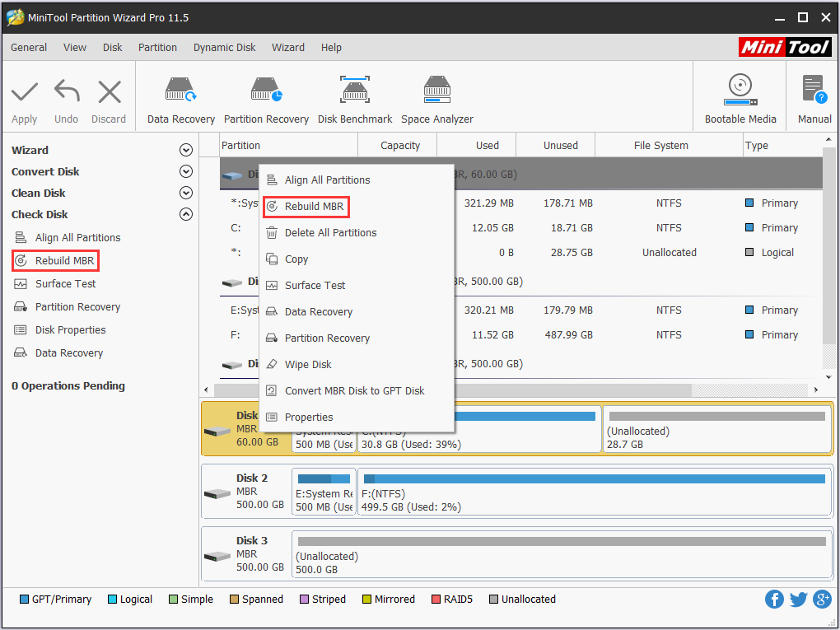The image size is (840, 630).
Task: Choose Properties in the context menu
Action: click(357, 417)
